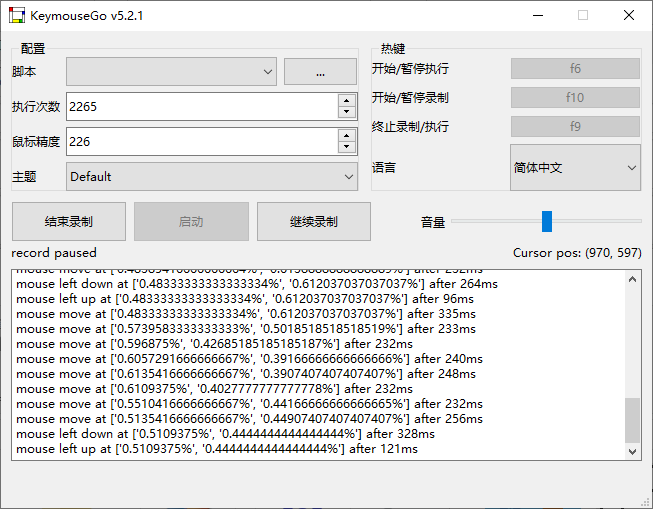The height and width of the screenshot is (509, 653).
Task: Click log line 'mouse move' after 335ms
Action: pyautogui.click(x=246, y=314)
